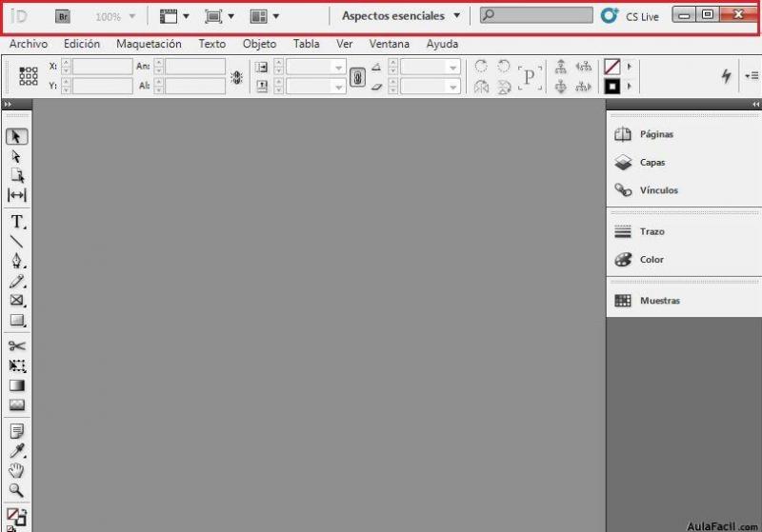This screenshot has height=532, width=762.
Task: Click the reference point locator grid
Action: 29,76
